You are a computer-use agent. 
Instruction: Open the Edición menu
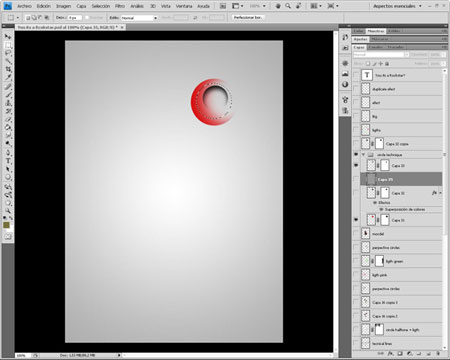[44, 6]
